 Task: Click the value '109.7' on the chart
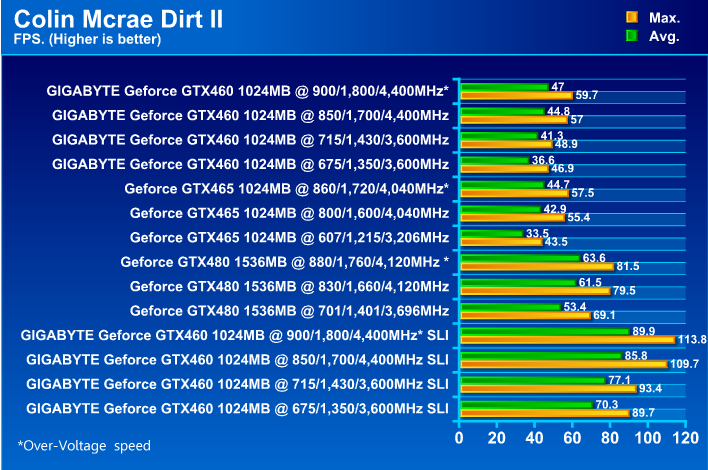685,363
